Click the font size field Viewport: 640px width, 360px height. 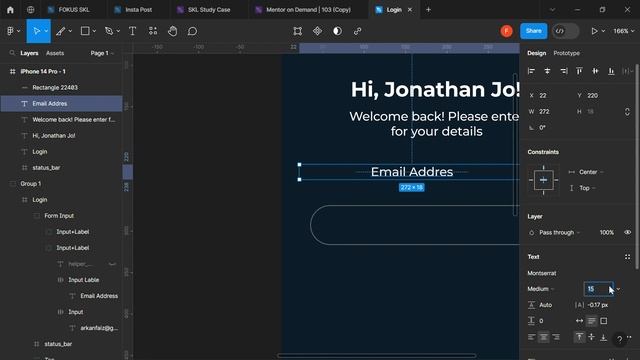tap(598, 289)
